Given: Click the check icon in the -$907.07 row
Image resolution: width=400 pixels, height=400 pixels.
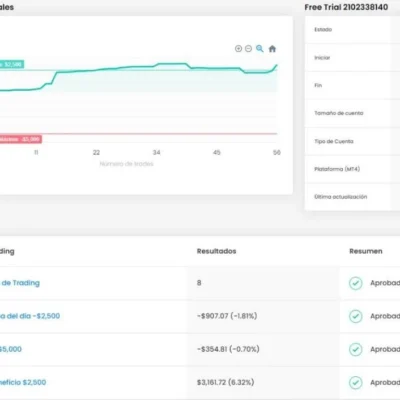Looking at the screenshot, I should [356, 316].
